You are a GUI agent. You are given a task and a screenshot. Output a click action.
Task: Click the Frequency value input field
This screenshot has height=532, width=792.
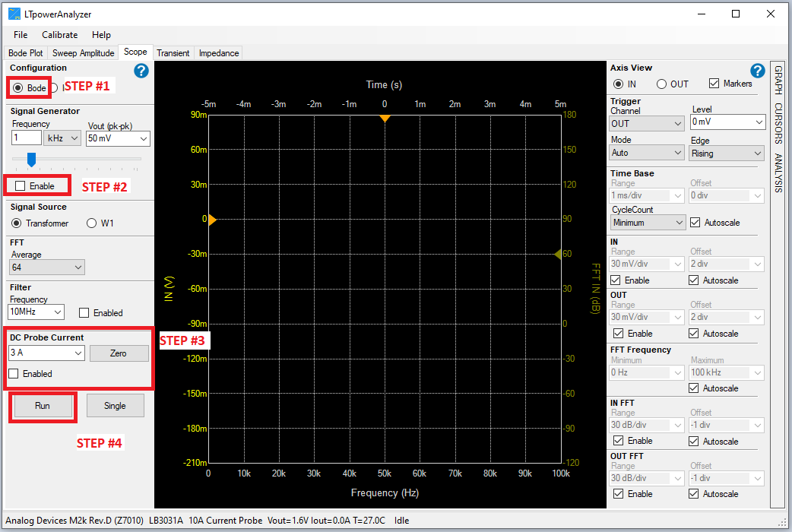click(x=27, y=138)
